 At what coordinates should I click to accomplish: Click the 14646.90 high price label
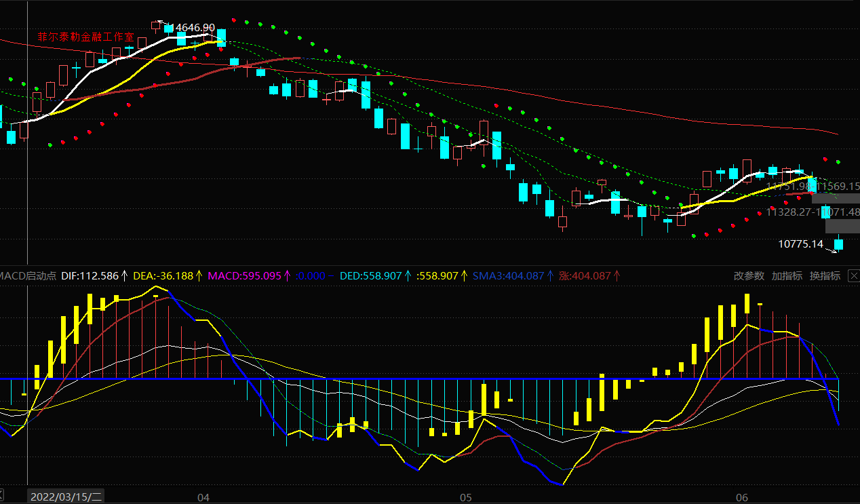195,28
